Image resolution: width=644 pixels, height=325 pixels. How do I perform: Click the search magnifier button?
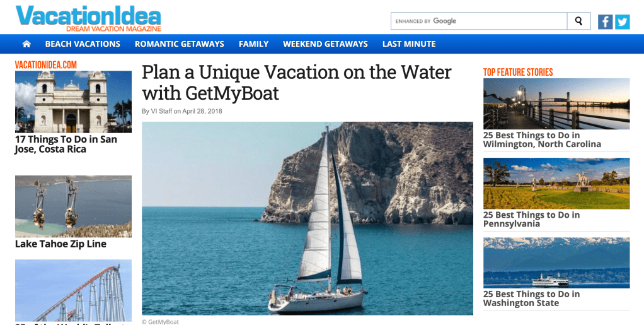(578, 21)
